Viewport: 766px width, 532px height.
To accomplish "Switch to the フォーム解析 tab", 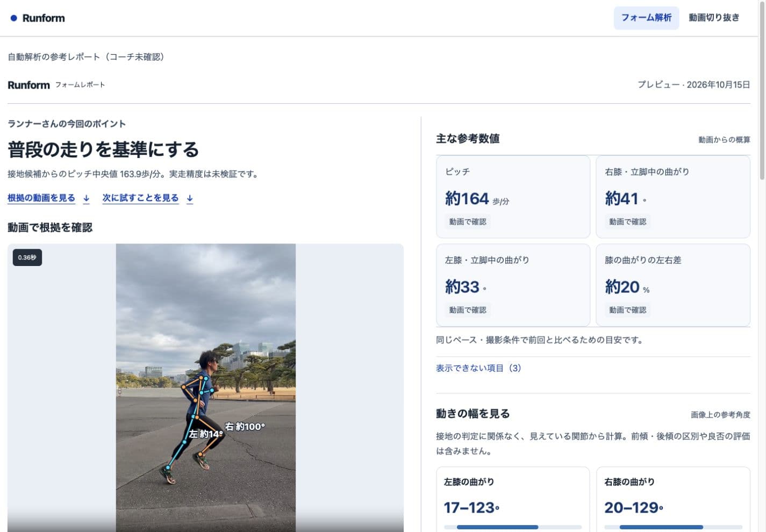I will pos(646,18).
